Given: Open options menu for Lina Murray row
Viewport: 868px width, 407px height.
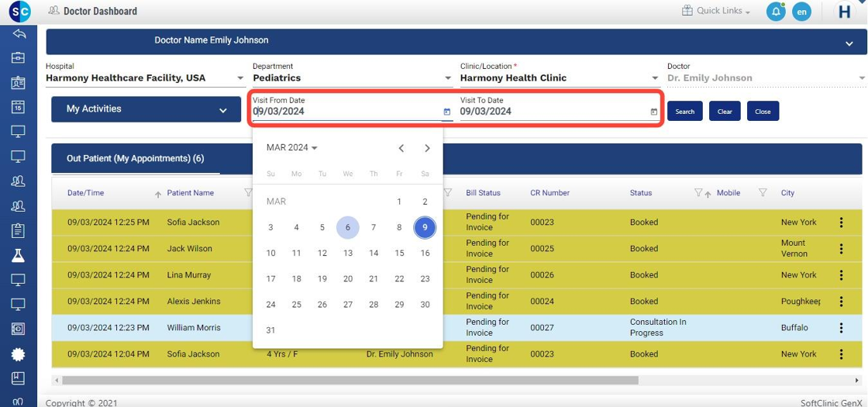Looking at the screenshot, I should [841, 275].
